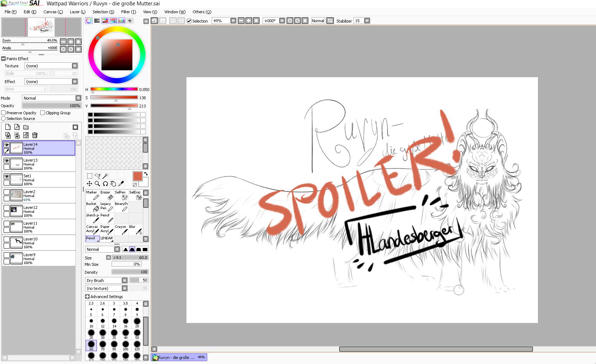Choose the Paper Acryl brush
The width and height of the screenshot is (596, 364).
coord(107,230)
